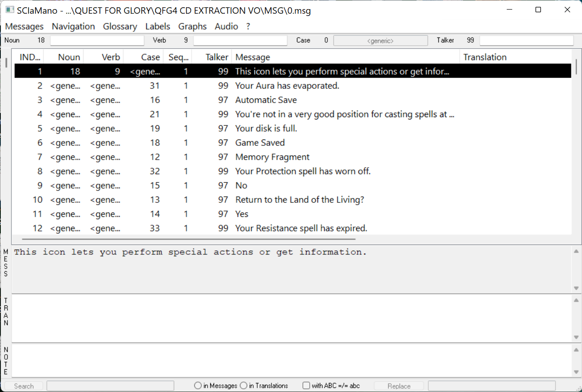582x392 pixels.
Task: Maximize the SCIaMano window
Action: [x=538, y=10]
